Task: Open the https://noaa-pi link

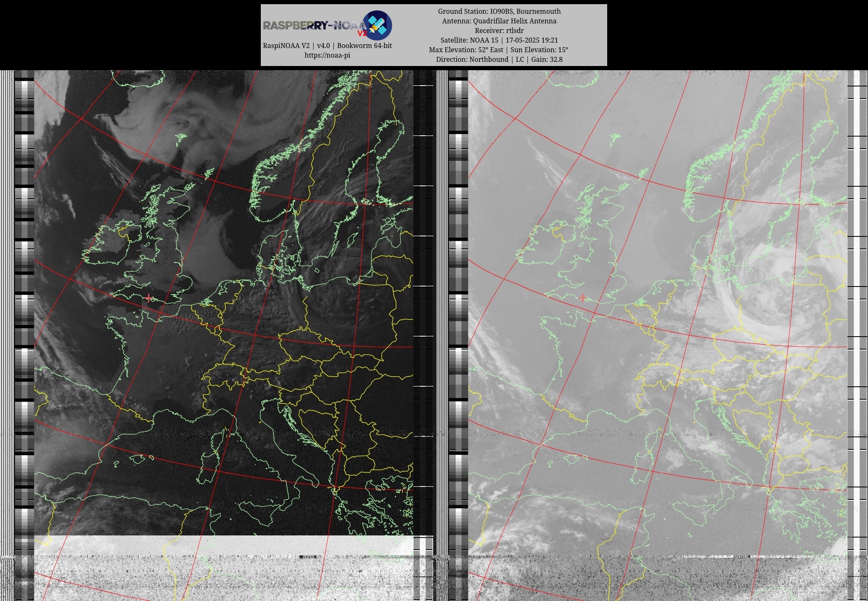Action: 327,55
